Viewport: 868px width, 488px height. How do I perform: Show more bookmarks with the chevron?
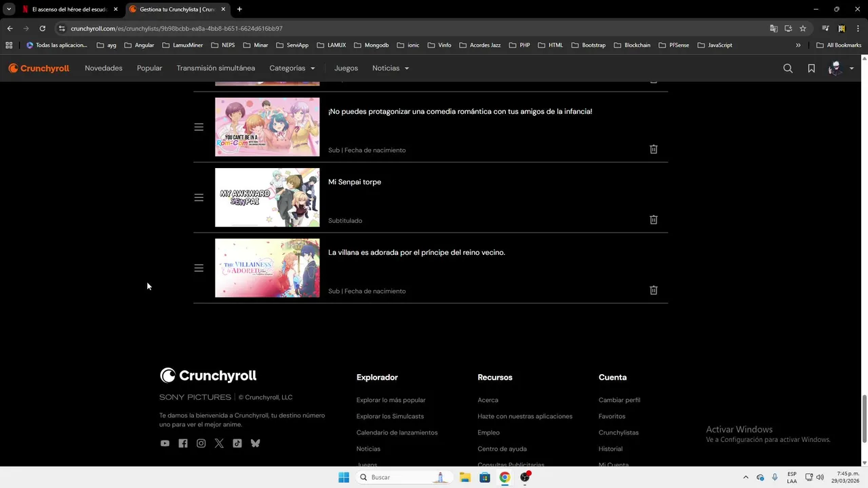(798, 45)
